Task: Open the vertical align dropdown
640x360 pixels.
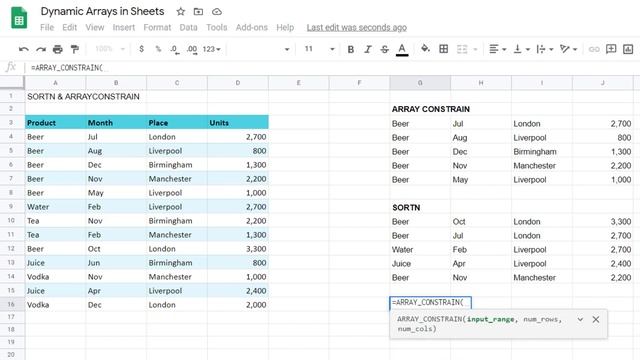Action: tap(521, 49)
